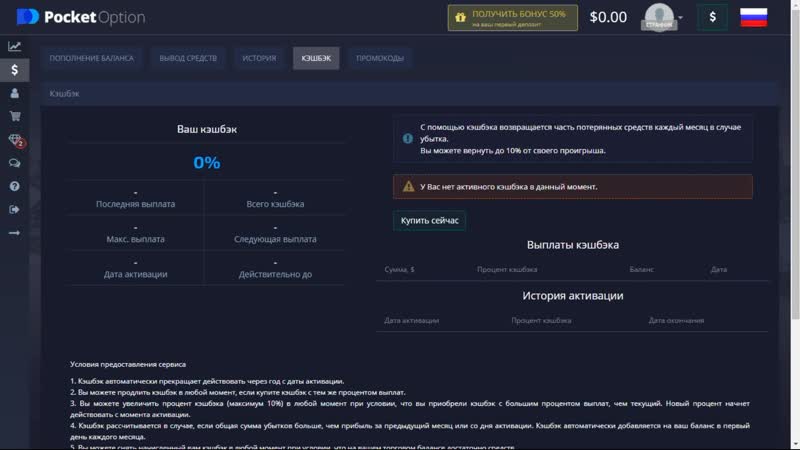
Task: Click the green dollar deposit button
Action: click(712, 17)
